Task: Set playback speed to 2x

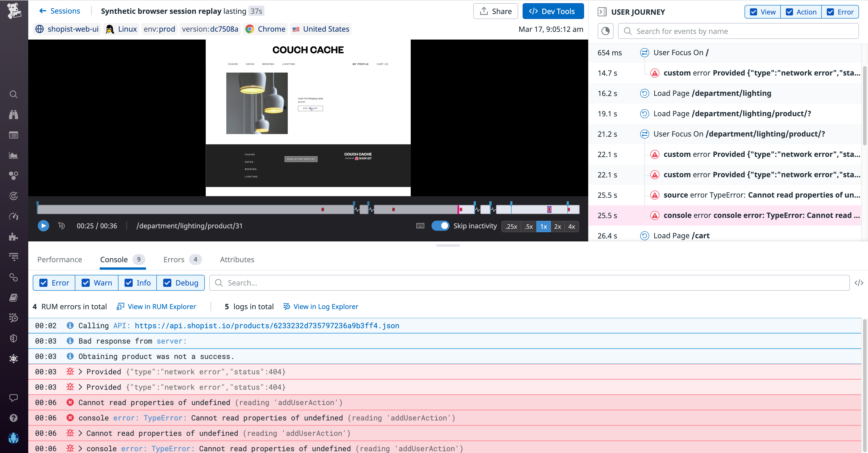Action: pyautogui.click(x=558, y=226)
